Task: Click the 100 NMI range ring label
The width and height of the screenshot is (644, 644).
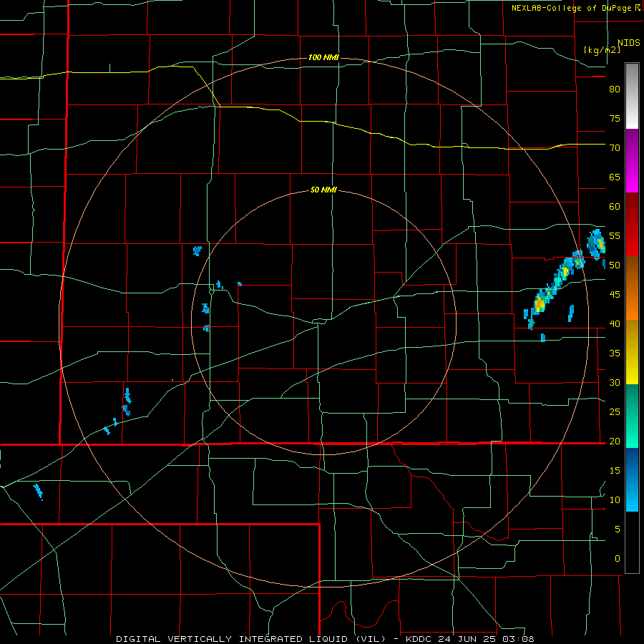Action: click(x=323, y=57)
